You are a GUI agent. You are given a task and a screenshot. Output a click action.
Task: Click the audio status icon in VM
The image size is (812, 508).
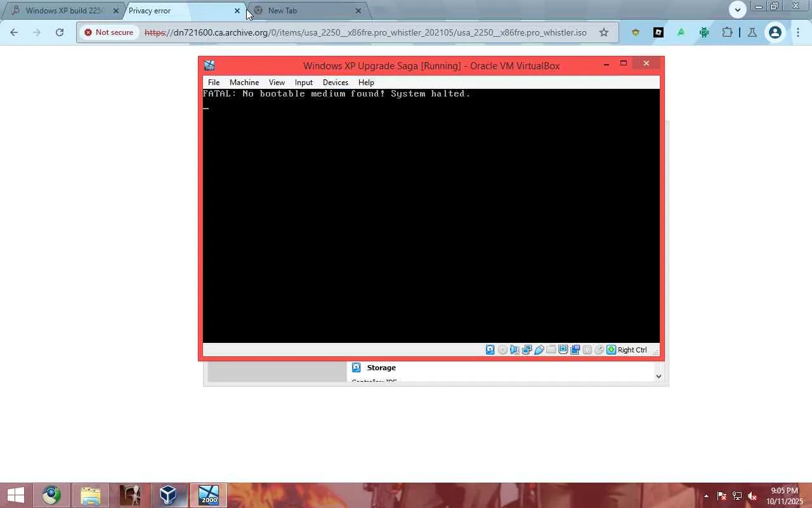point(514,350)
